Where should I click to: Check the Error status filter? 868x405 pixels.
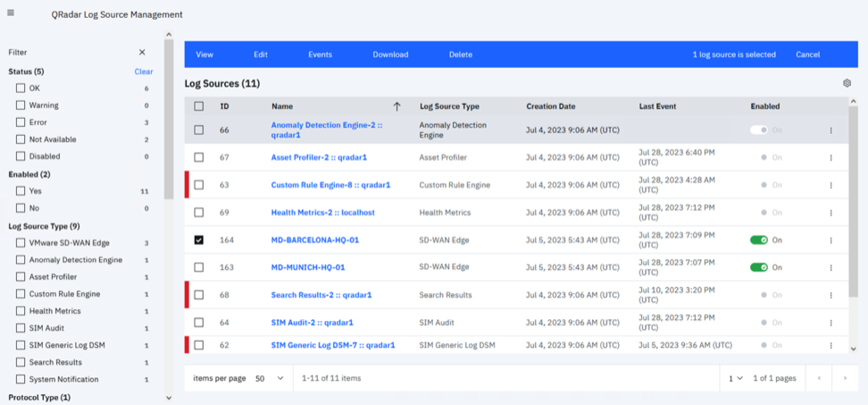click(21, 122)
